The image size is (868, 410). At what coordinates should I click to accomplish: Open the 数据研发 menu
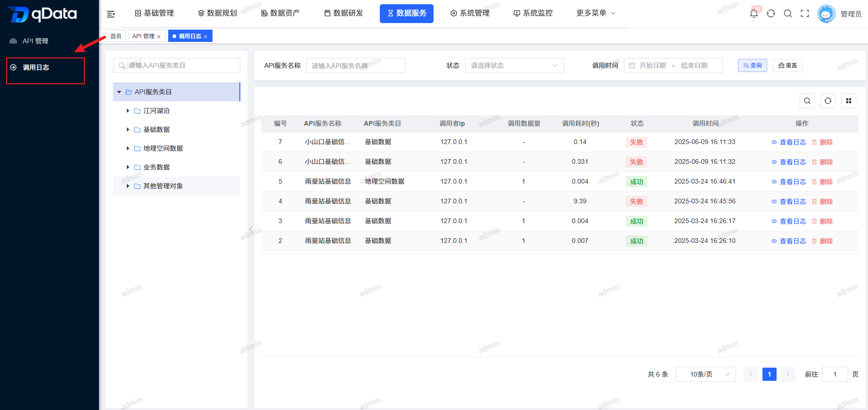click(x=344, y=13)
